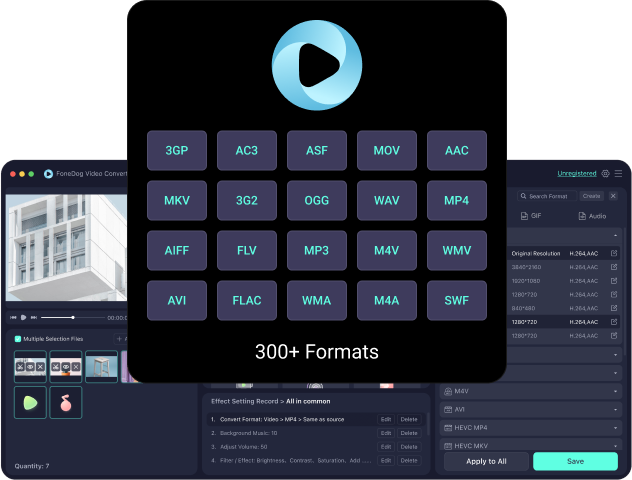The width and height of the screenshot is (632, 480).
Task: Delete the Filter / Effect record entry
Action: pyautogui.click(x=409, y=461)
